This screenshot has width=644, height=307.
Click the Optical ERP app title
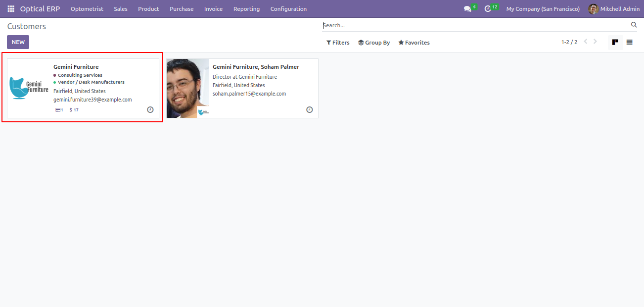point(40,9)
